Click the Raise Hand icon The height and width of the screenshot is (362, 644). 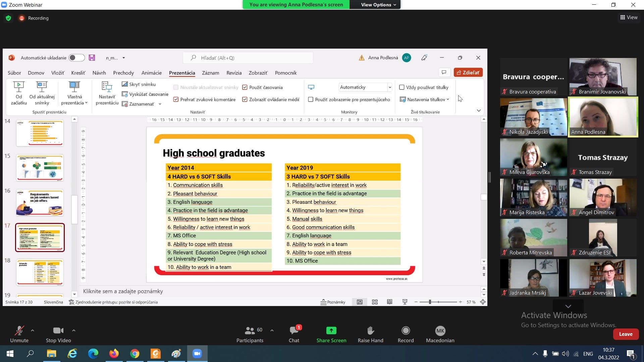(370, 331)
